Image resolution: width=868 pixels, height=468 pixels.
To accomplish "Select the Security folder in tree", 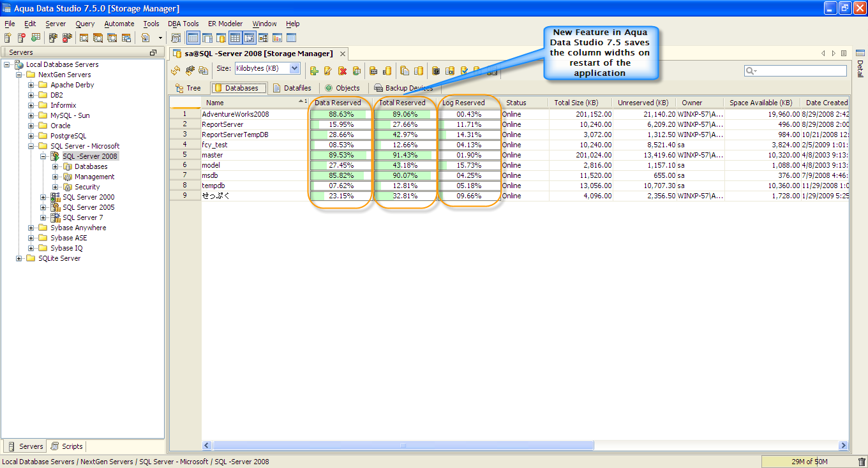I will pyautogui.click(x=87, y=187).
